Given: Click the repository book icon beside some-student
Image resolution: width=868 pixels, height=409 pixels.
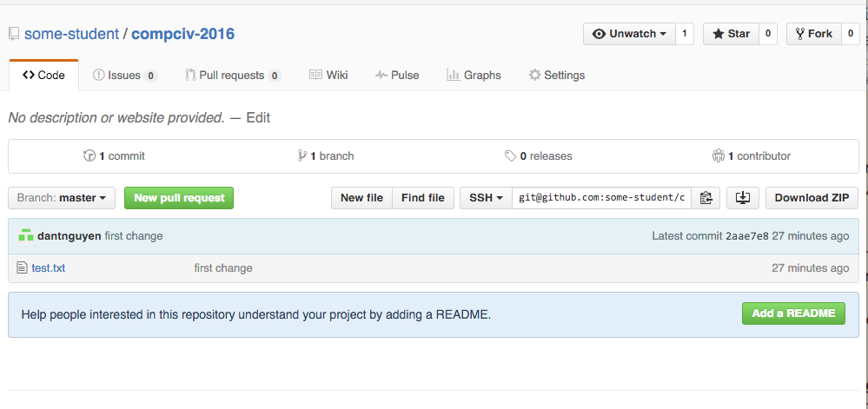Looking at the screenshot, I should point(14,35).
